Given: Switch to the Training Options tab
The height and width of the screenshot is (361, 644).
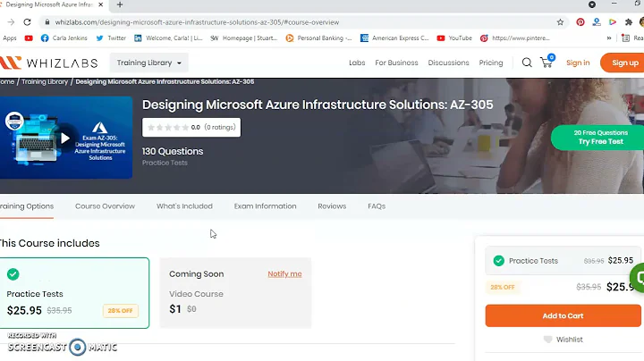Looking at the screenshot, I should [x=27, y=206].
